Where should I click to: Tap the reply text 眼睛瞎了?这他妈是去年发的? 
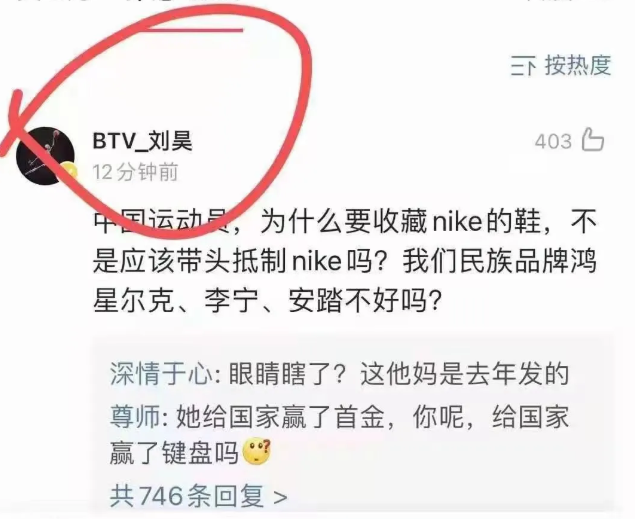pos(399,374)
